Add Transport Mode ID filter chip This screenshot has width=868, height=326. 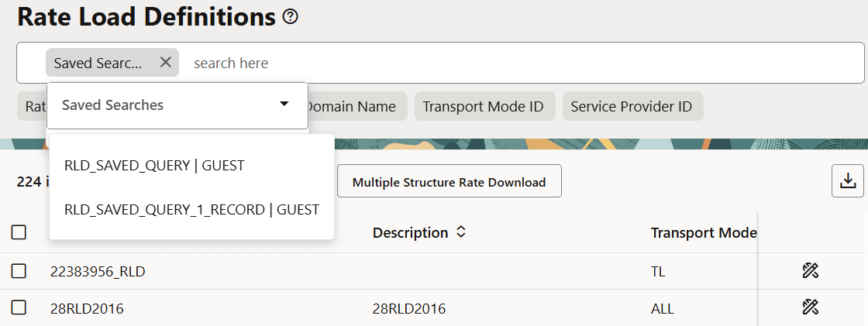point(484,106)
